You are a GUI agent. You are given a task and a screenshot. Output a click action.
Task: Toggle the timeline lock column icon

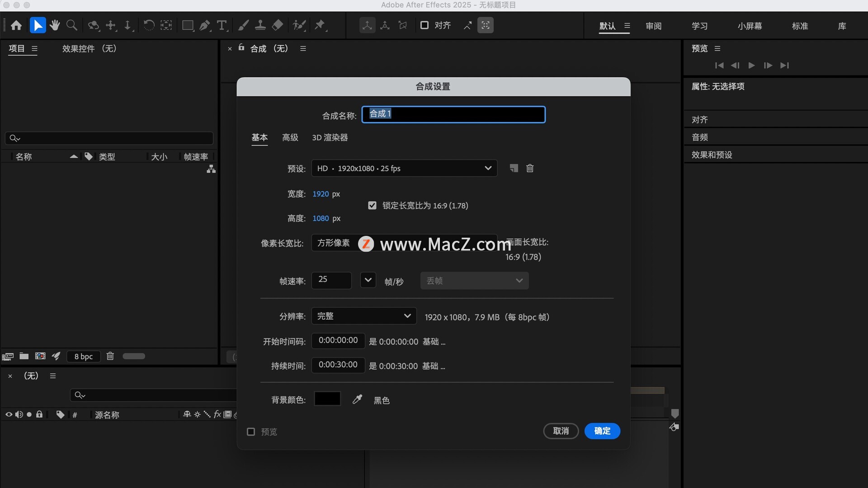click(39, 414)
